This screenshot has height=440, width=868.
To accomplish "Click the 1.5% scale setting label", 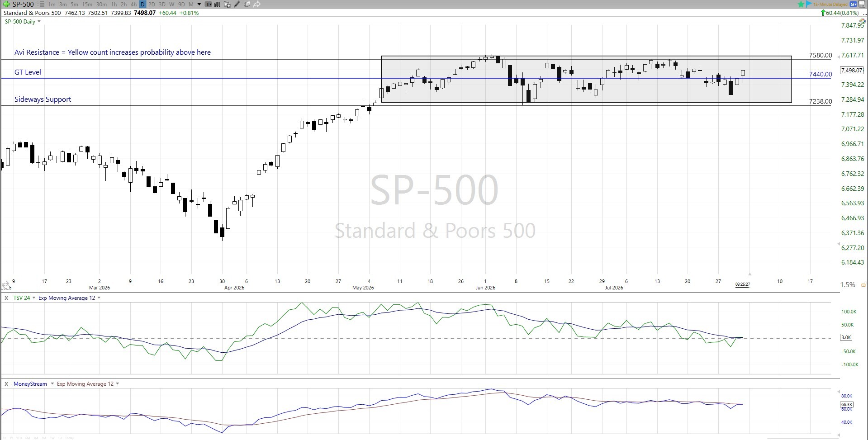I will (848, 285).
